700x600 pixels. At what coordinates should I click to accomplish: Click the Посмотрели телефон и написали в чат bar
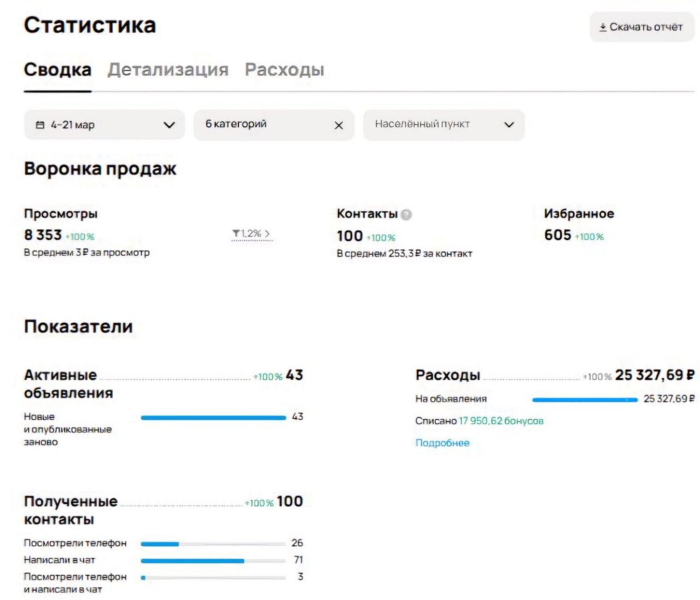pos(213,578)
